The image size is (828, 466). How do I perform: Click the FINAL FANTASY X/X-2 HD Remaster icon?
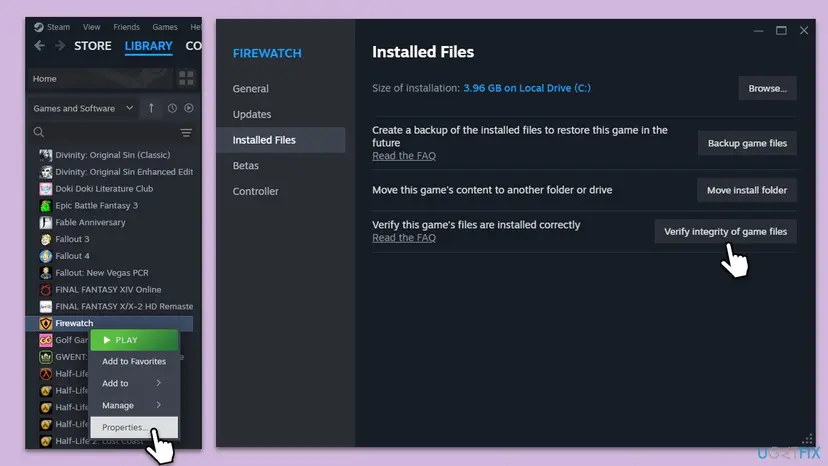pos(46,306)
